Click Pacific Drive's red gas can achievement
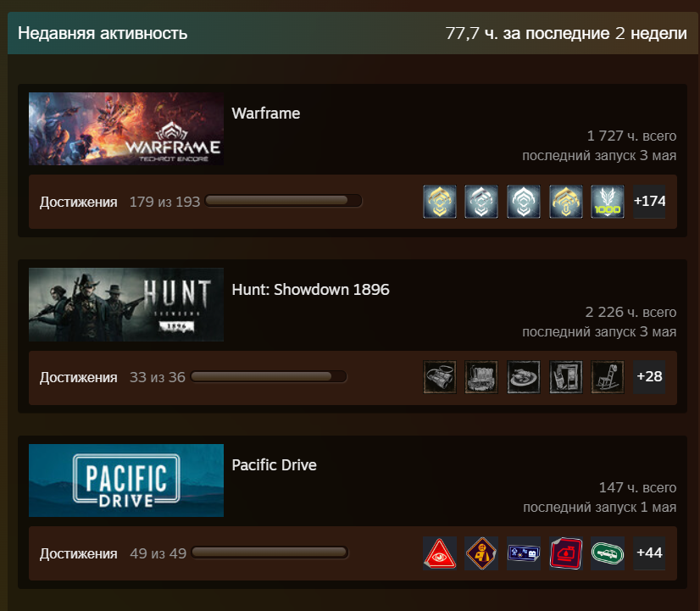Screen dimensions: 700x611 (565, 553)
